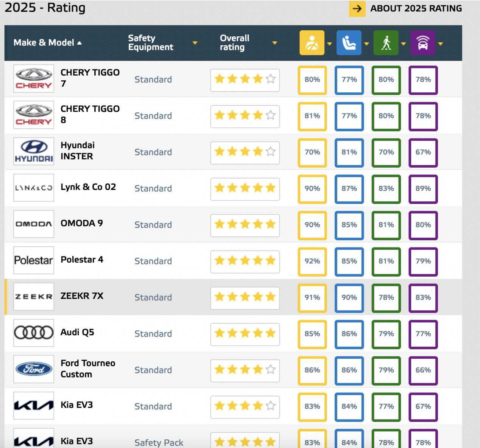
Task: Open the Lynk & Co 02 result
Action: coord(88,187)
